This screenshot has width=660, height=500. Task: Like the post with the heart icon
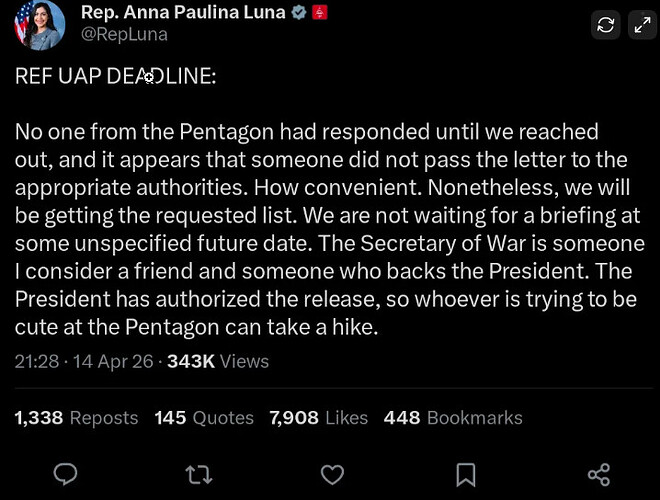point(332,473)
